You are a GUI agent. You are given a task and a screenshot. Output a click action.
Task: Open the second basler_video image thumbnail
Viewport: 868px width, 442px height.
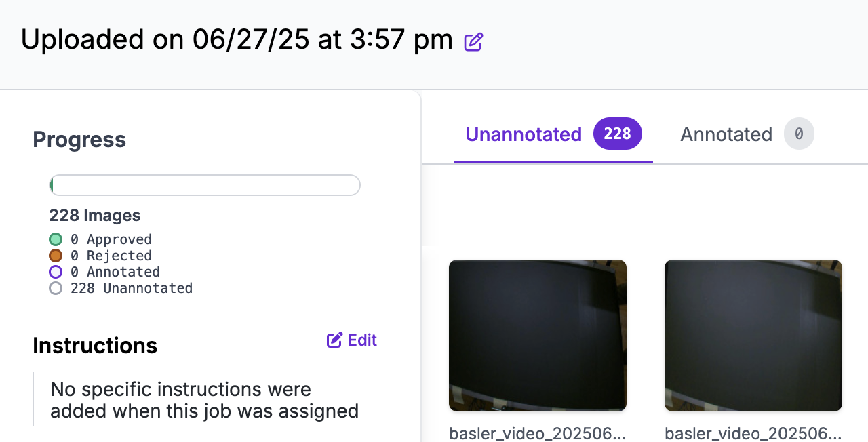click(753, 336)
